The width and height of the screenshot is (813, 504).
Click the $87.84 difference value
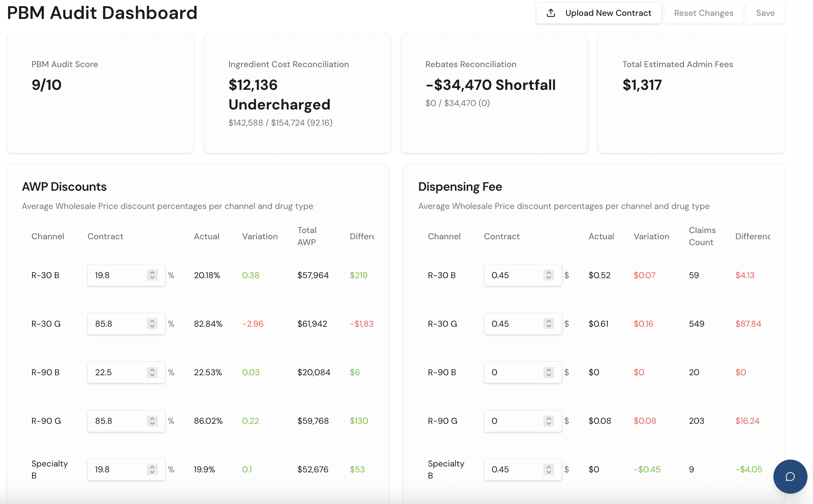(x=748, y=324)
